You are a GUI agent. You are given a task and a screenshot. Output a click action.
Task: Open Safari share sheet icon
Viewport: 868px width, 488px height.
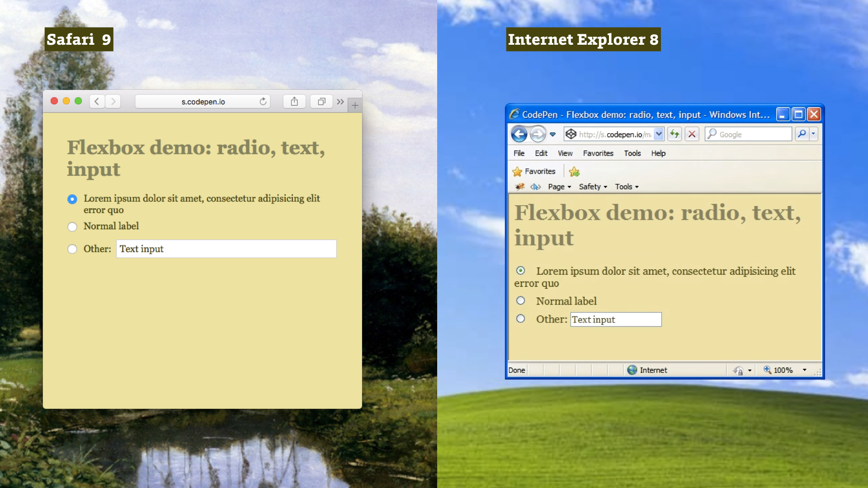pyautogui.click(x=294, y=101)
